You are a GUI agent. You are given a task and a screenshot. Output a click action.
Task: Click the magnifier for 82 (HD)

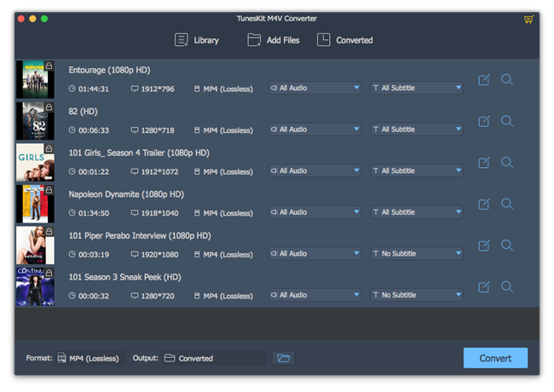point(507,121)
